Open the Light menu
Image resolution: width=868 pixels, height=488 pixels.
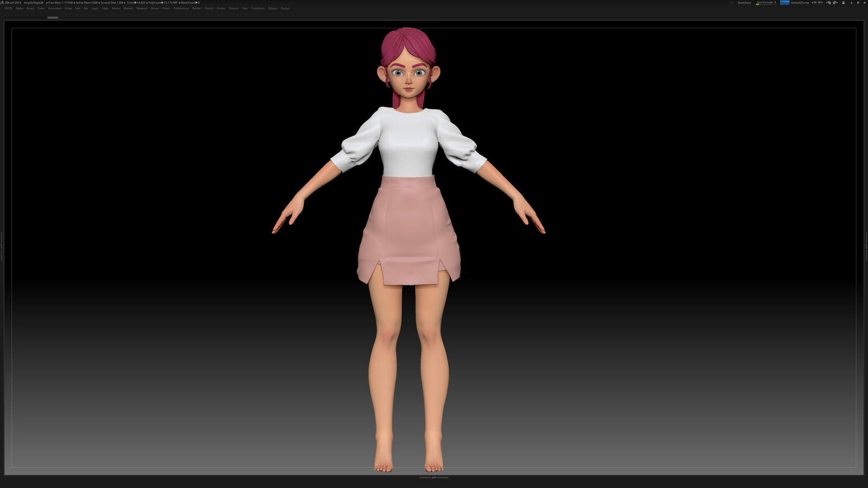(x=105, y=8)
